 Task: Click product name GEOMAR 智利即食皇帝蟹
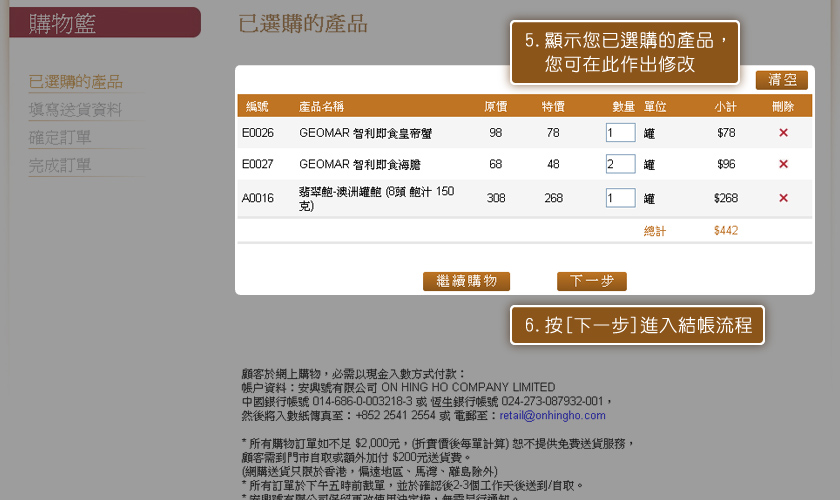click(365, 132)
